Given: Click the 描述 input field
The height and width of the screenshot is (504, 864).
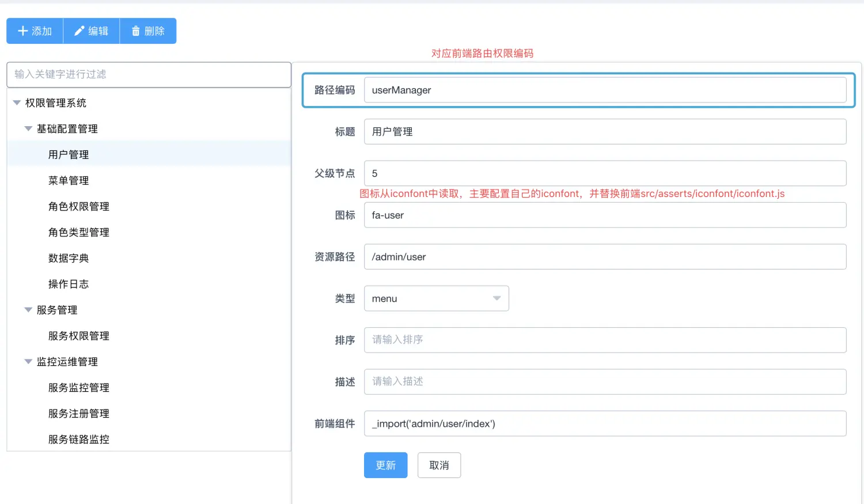Looking at the screenshot, I should point(605,382).
